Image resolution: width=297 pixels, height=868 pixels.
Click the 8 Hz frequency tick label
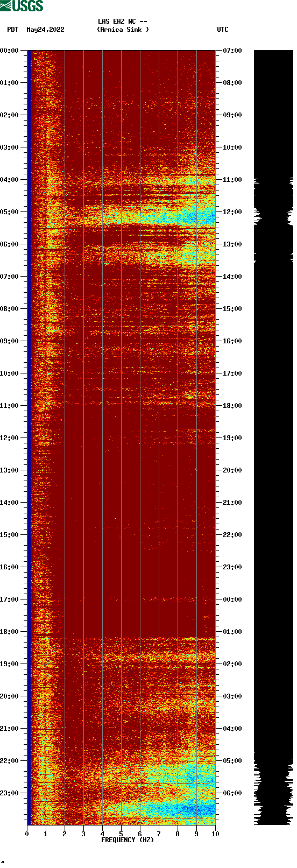[178, 834]
